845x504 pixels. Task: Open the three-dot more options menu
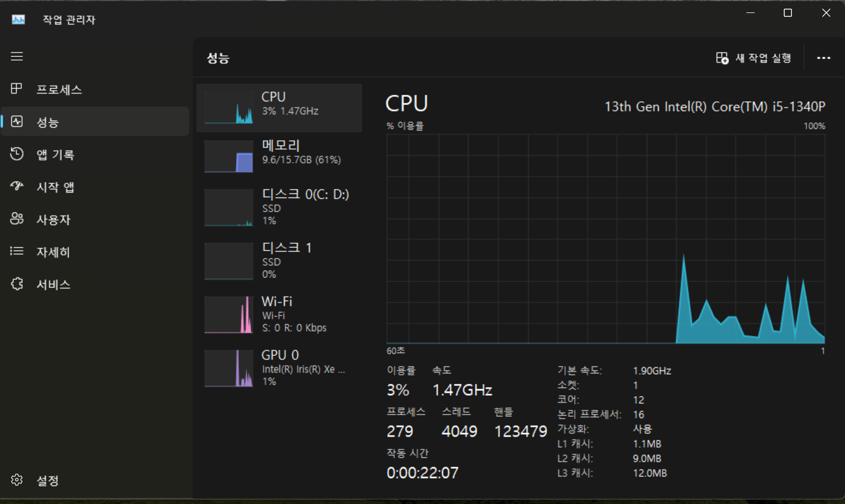tap(823, 58)
